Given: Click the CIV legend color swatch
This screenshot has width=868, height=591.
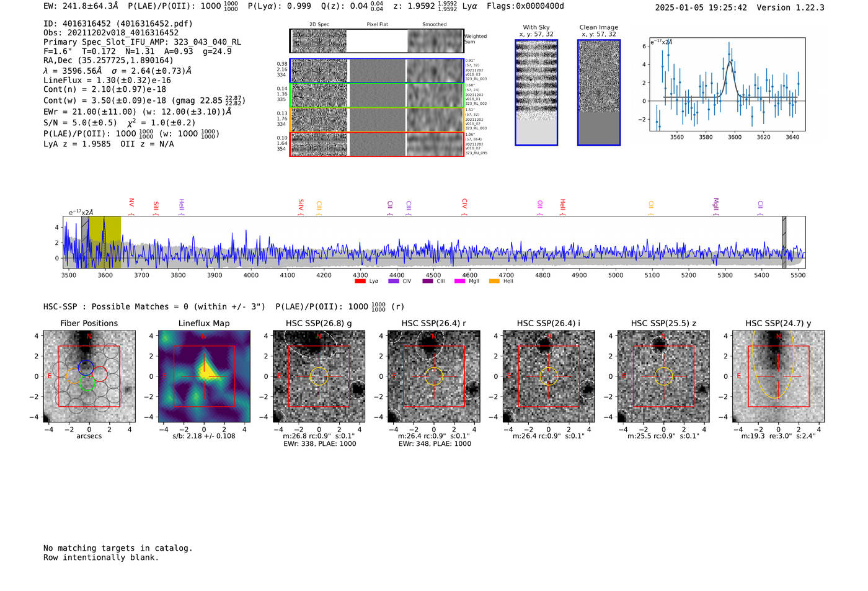Looking at the screenshot, I should click(x=394, y=281).
